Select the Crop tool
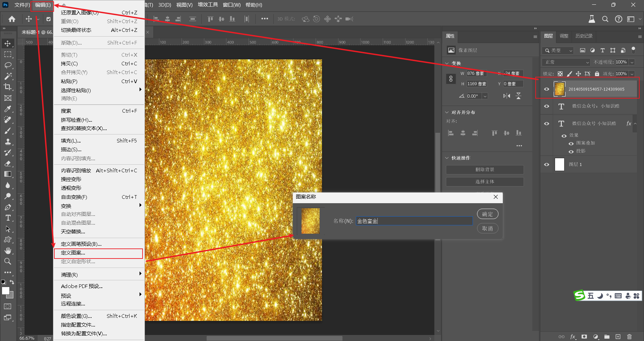644x341 pixels. pyautogui.click(x=8, y=87)
